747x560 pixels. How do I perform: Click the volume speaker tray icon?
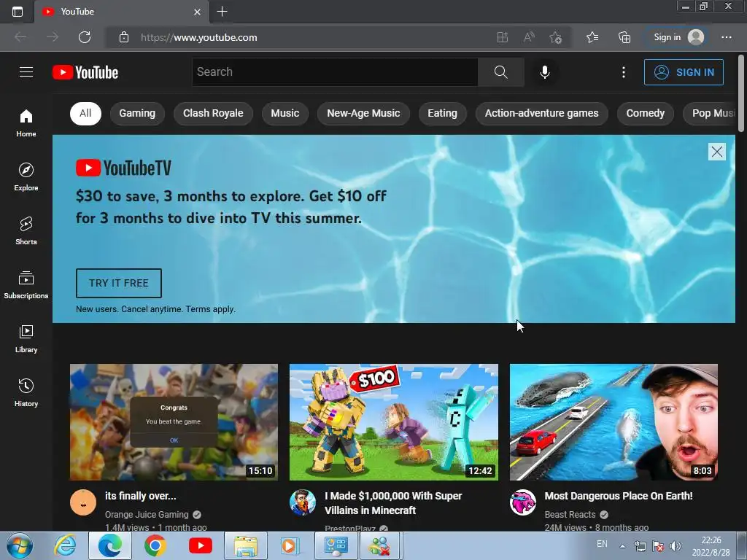pos(675,546)
